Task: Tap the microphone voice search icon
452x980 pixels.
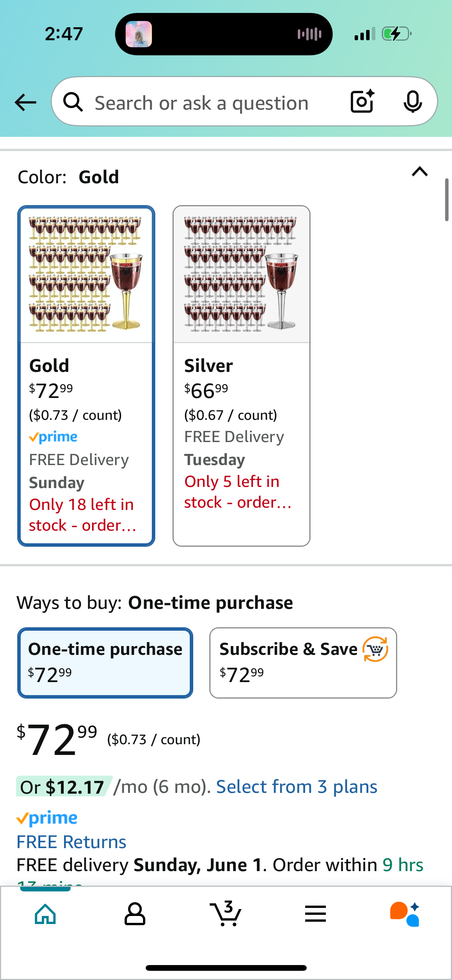Action: (x=413, y=102)
